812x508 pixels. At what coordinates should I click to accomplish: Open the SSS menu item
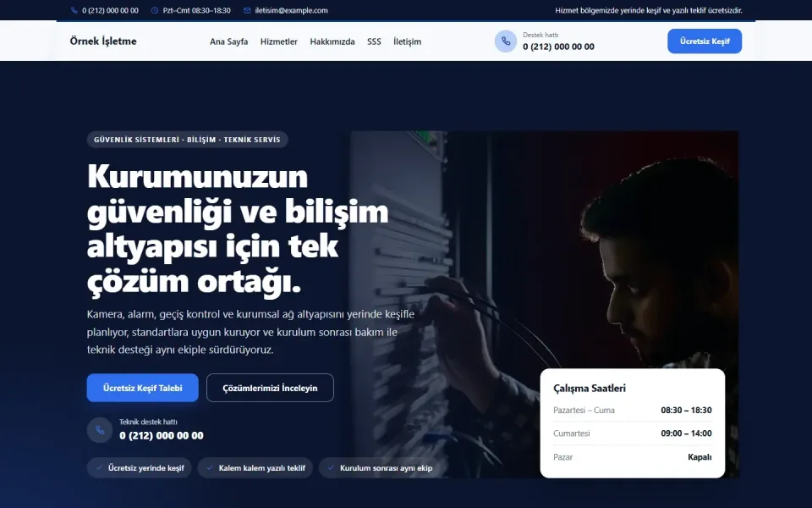[x=374, y=41]
